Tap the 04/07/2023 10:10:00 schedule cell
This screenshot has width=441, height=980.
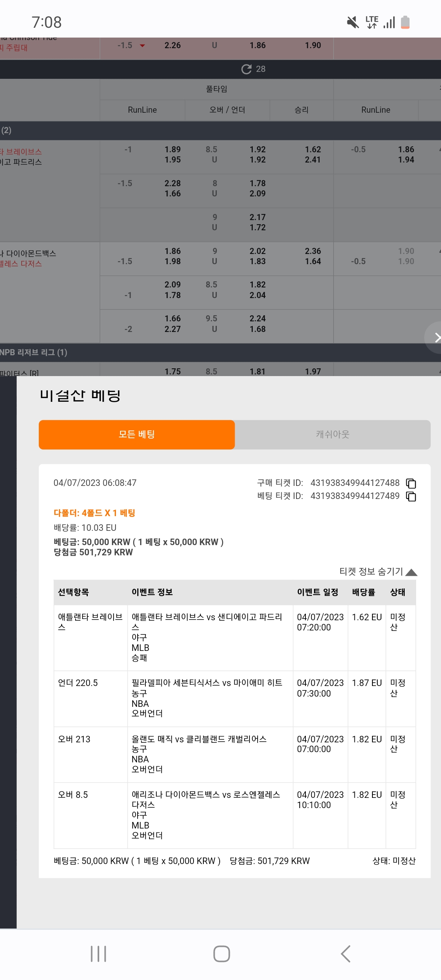(x=321, y=815)
